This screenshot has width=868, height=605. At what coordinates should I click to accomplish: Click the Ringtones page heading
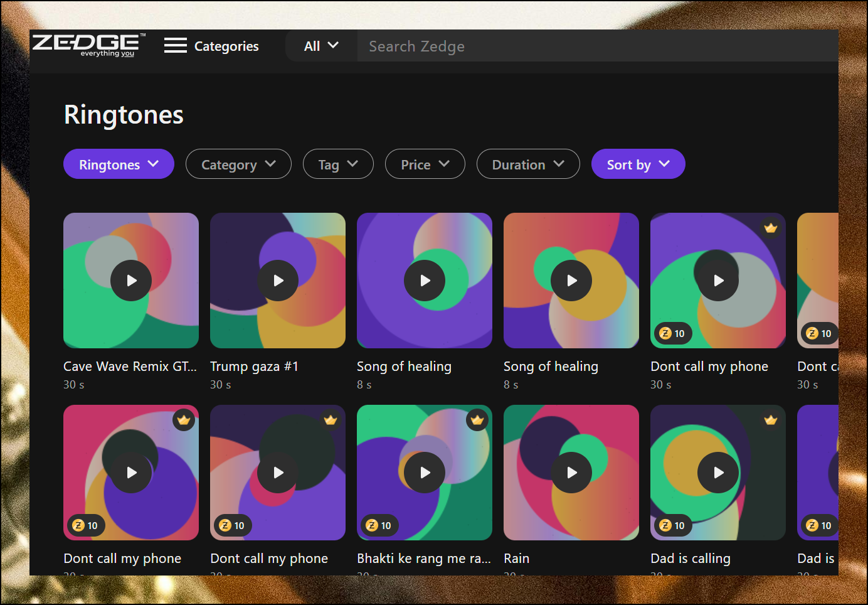point(124,115)
